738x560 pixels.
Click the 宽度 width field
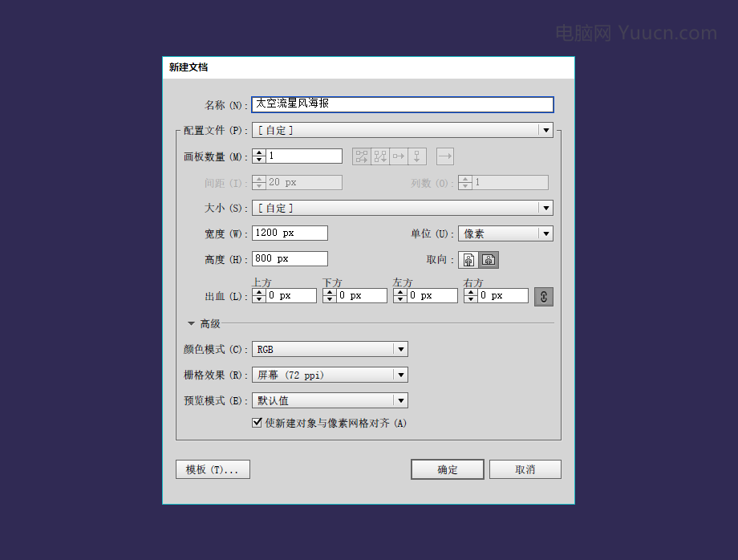tap(290, 233)
